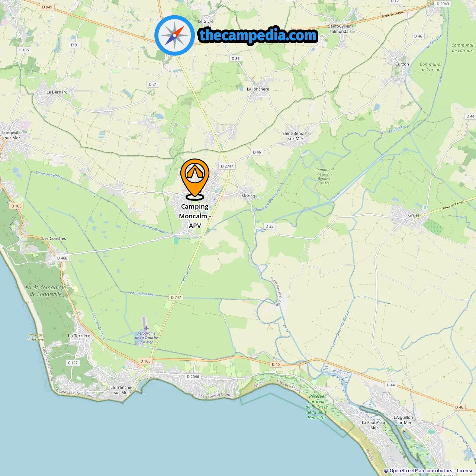This screenshot has height=476, width=476.
Task: Click the orange camping tent map pin
Action: [195, 179]
